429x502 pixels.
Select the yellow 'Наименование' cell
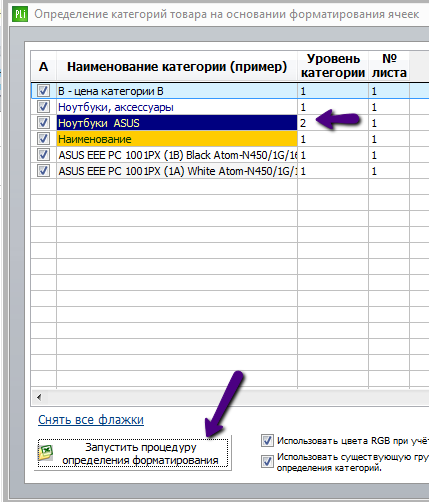(x=177, y=139)
